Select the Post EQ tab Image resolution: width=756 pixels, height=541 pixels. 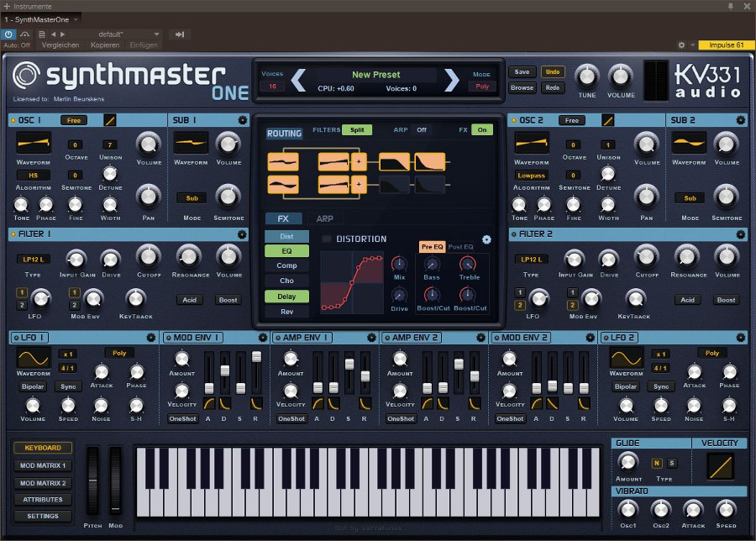point(461,247)
